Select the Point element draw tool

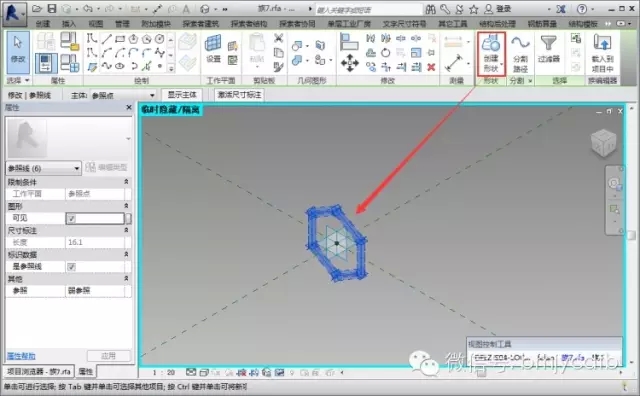[x=160, y=66]
